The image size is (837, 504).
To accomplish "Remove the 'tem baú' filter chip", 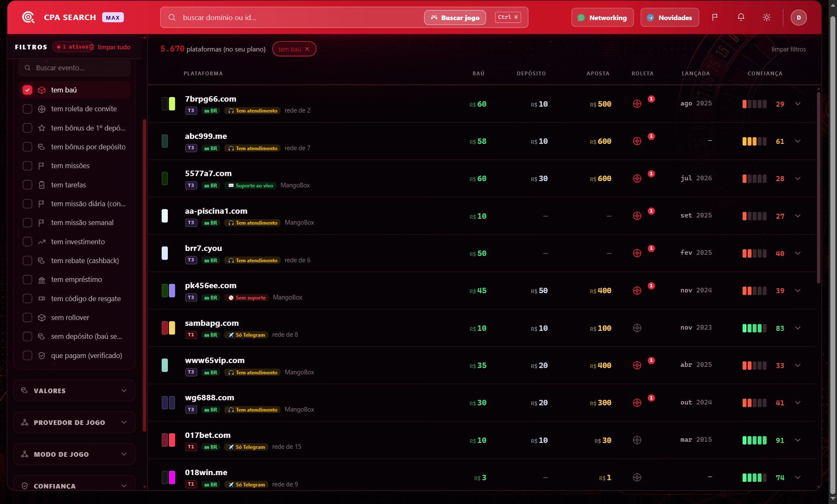I will [307, 49].
